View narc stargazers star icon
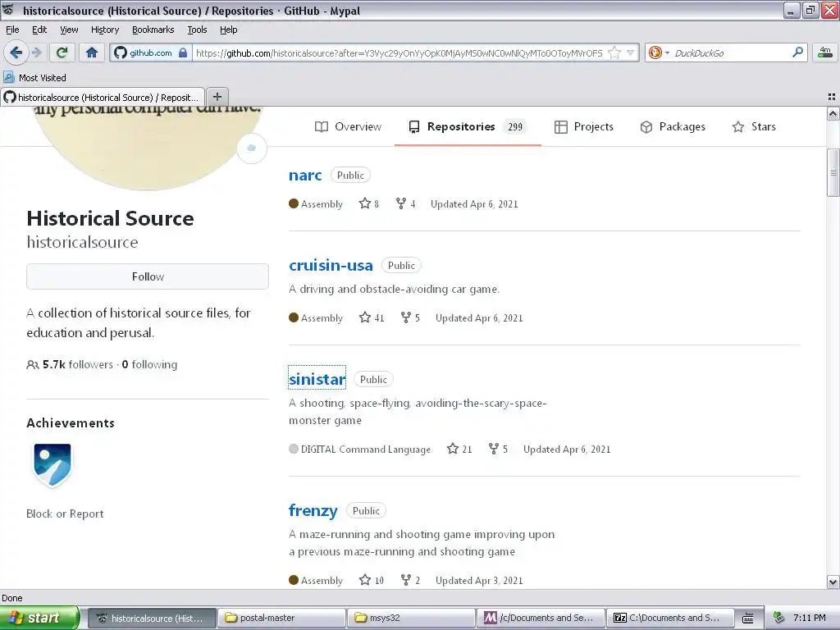The width and height of the screenshot is (840, 630). pos(365,203)
